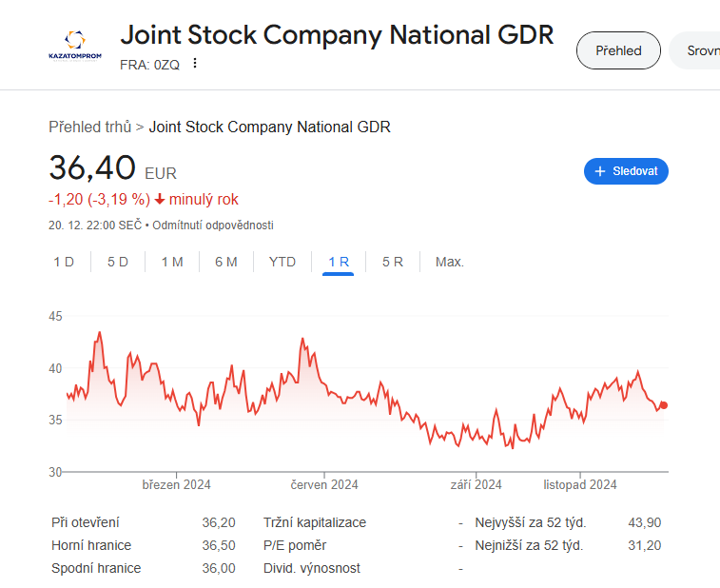Viewport: 720px width, 588px height.
Task: Click the červen 2024 axis label
Action: pyautogui.click(x=324, y=484)
